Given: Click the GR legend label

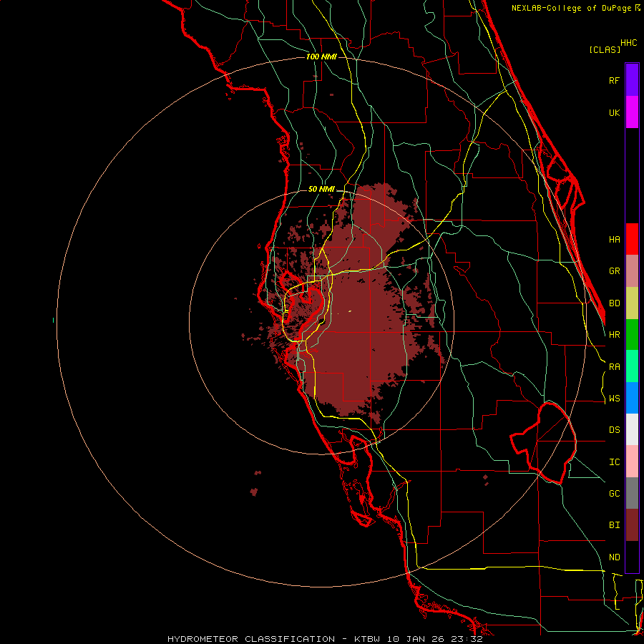Looking at the screenshot, I should [614, 271].
